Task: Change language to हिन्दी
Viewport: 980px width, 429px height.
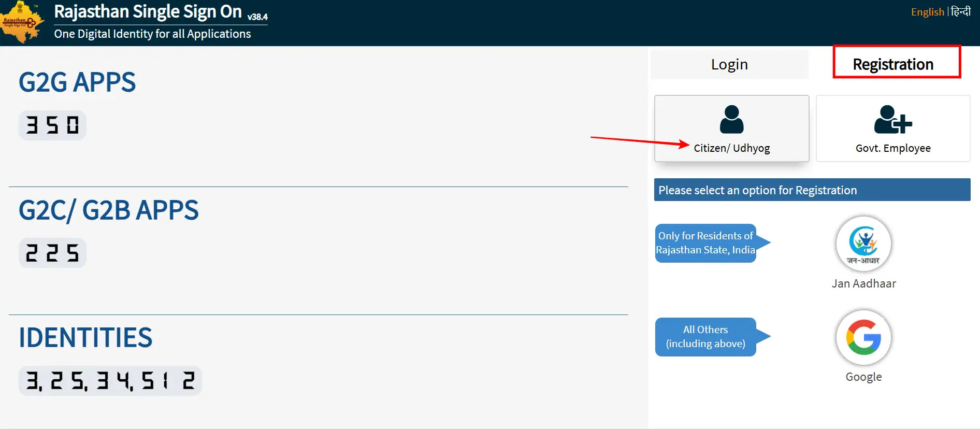Action: 961,11
